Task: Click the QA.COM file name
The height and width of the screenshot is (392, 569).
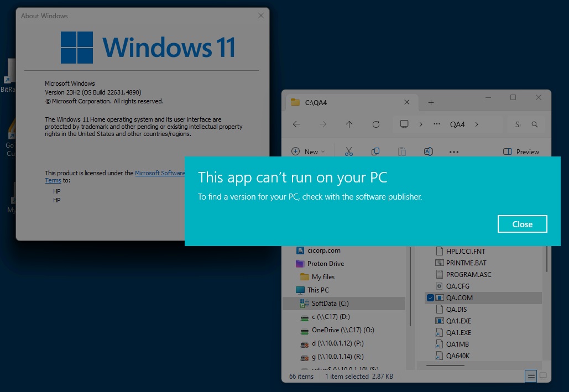Action: point(460,297)
